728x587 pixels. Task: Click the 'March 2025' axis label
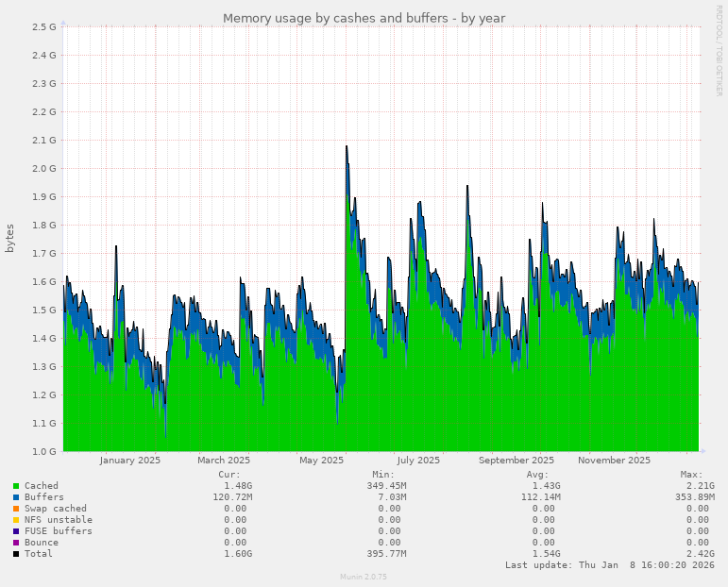click(224, 461)
